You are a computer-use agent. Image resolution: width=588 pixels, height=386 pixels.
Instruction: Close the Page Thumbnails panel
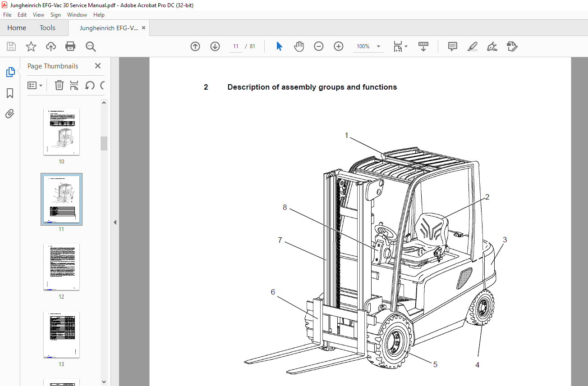pyautogui.click(x=98, y=66)
